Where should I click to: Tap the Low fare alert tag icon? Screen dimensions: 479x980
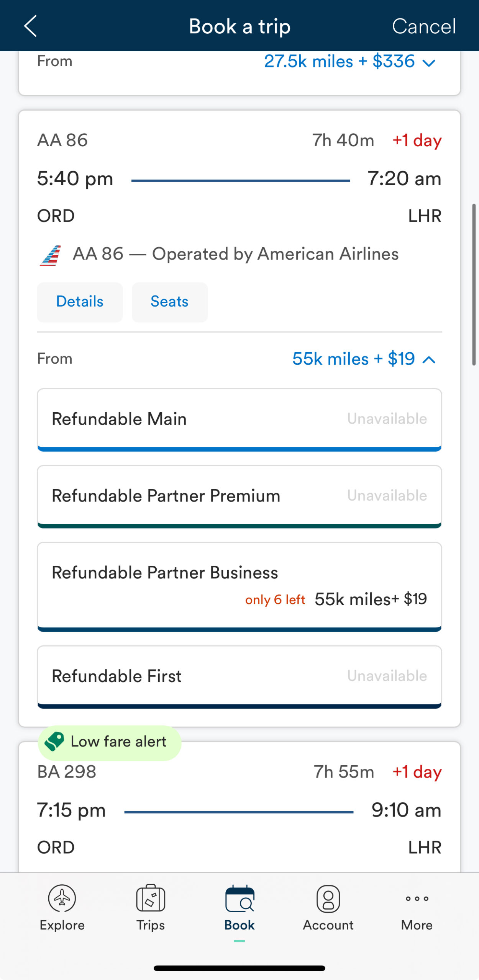click(54, 742)
